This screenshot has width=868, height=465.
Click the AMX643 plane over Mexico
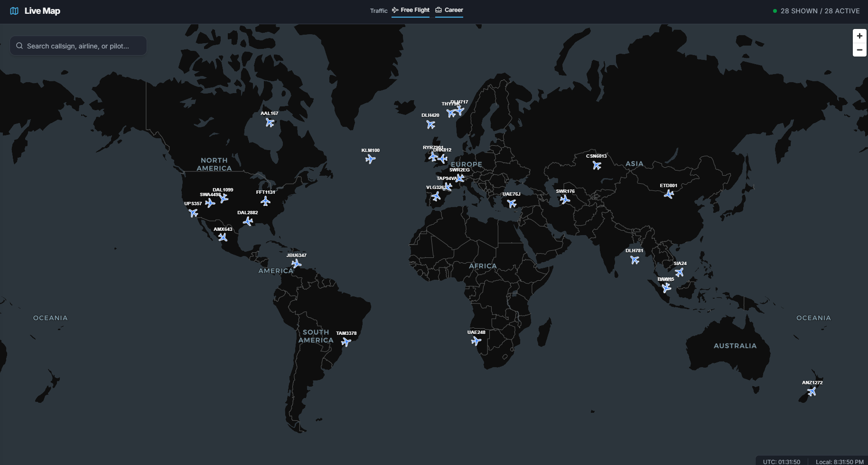pyautogui.click(x=223, y=237)
